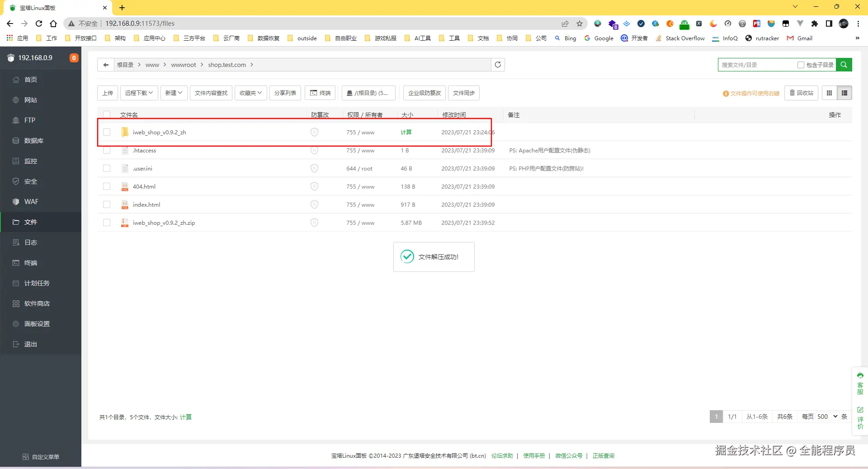Toggle tamper-proof shield for 404.html
Image resolution: width=868 pixels, height=469 pixels.
[x=314, y=186]
